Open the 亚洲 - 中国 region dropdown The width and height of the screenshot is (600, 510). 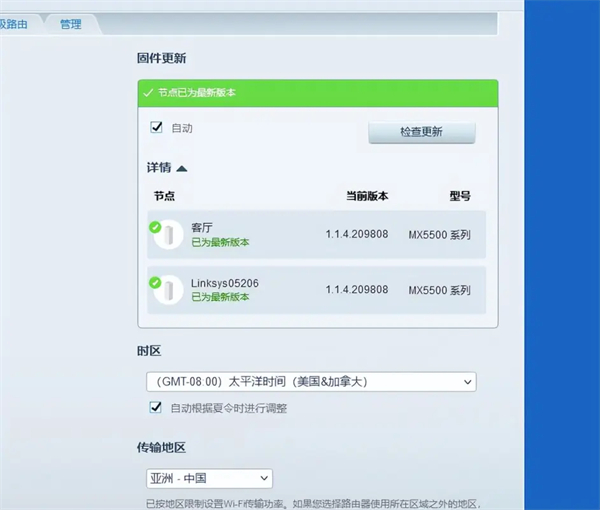(208, 479)
